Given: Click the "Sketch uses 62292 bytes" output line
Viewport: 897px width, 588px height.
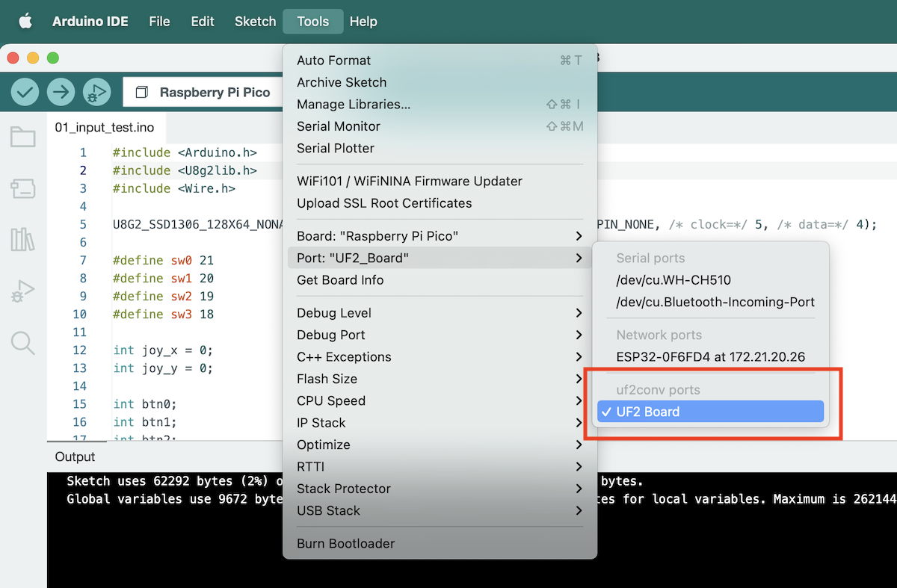Looking at the screenshot, I should [x=174, y=481].
